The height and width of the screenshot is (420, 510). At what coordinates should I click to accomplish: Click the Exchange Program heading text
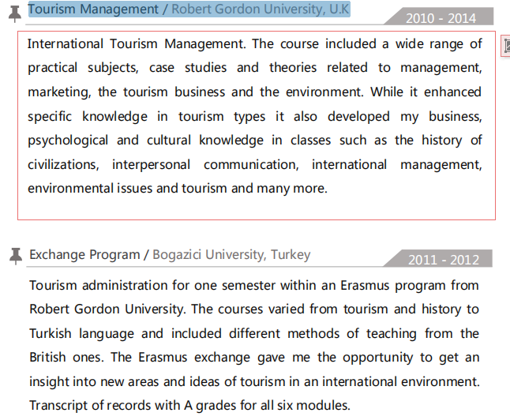[x=84, y=255]
